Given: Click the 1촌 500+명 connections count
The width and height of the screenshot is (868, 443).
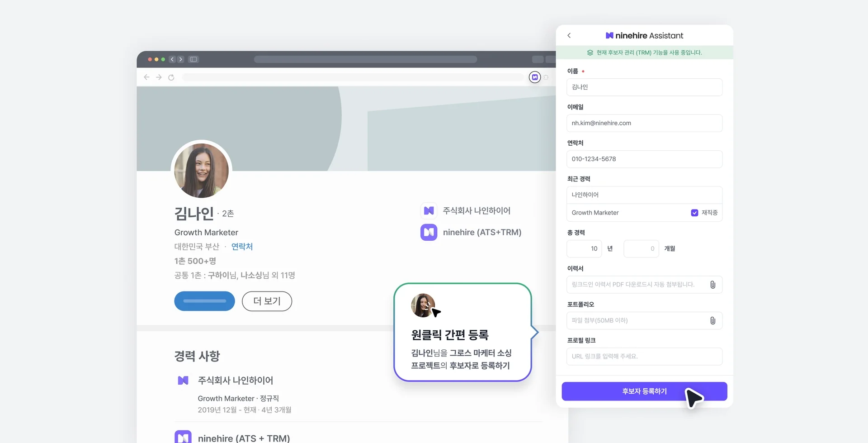Looking at the screenshot, I should (195, 261).
